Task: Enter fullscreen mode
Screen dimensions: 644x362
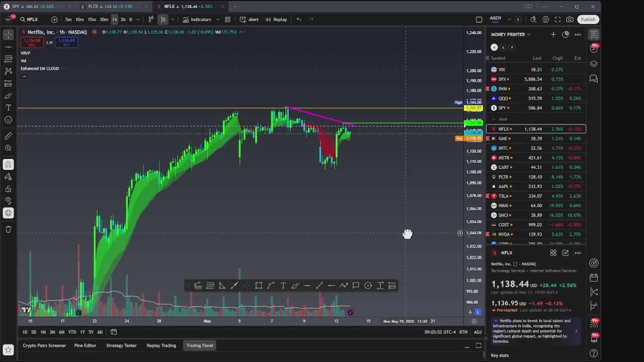Action: click(x=557, y=19)
